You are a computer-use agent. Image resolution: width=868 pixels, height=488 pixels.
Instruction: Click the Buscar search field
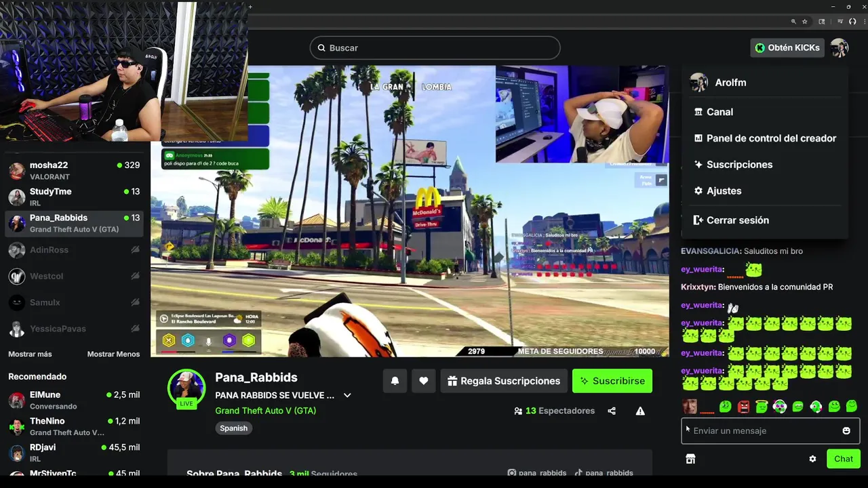click(435, 47)
